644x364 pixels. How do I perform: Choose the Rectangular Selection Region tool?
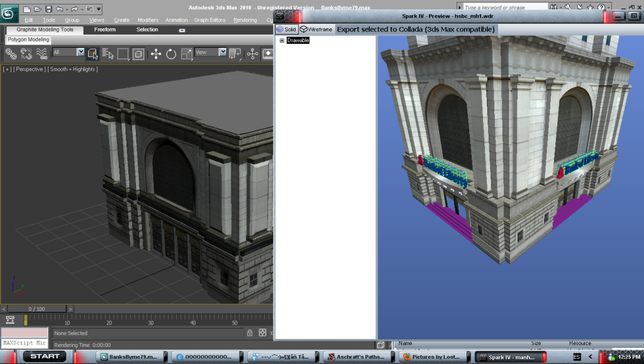123,54
